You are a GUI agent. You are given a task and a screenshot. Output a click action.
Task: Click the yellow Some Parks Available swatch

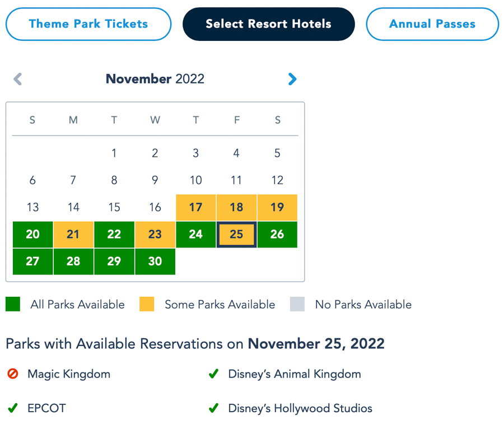point(147,304)
